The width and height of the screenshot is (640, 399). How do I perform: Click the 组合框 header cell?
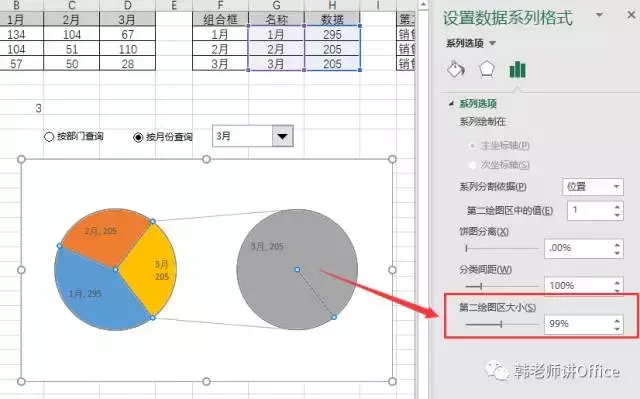(x=220, y=19)
